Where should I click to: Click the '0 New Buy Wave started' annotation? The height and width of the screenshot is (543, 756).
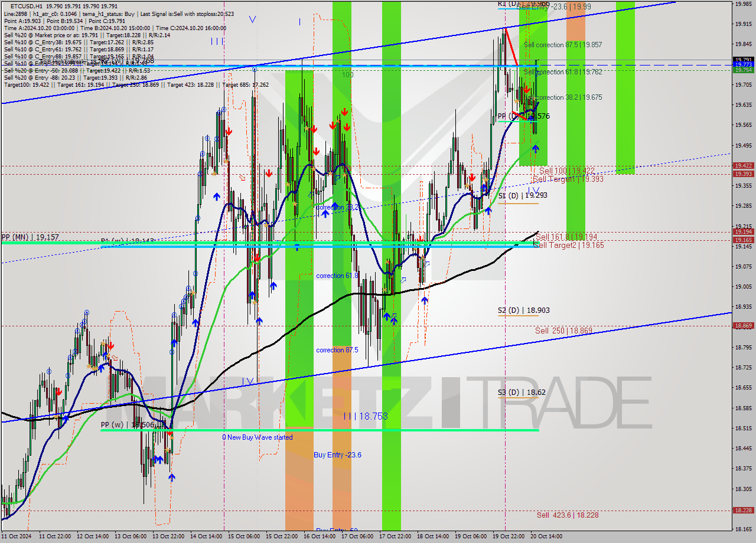[258, 437]
